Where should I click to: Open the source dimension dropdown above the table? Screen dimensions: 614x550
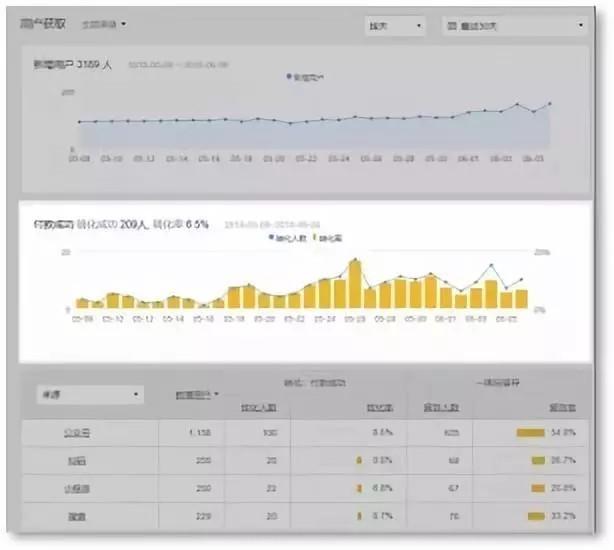coord(90,395)
